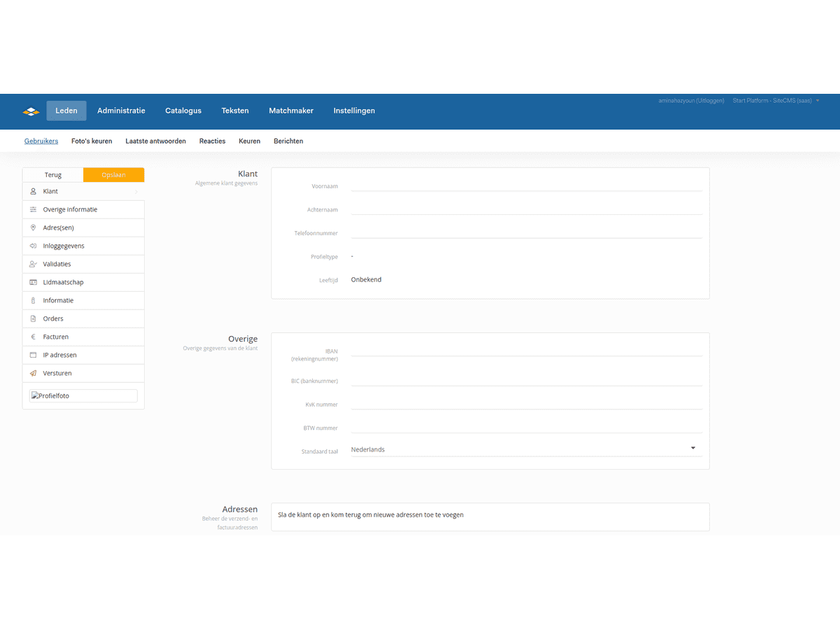Click the sliders icon for Overige informatie

33,209
